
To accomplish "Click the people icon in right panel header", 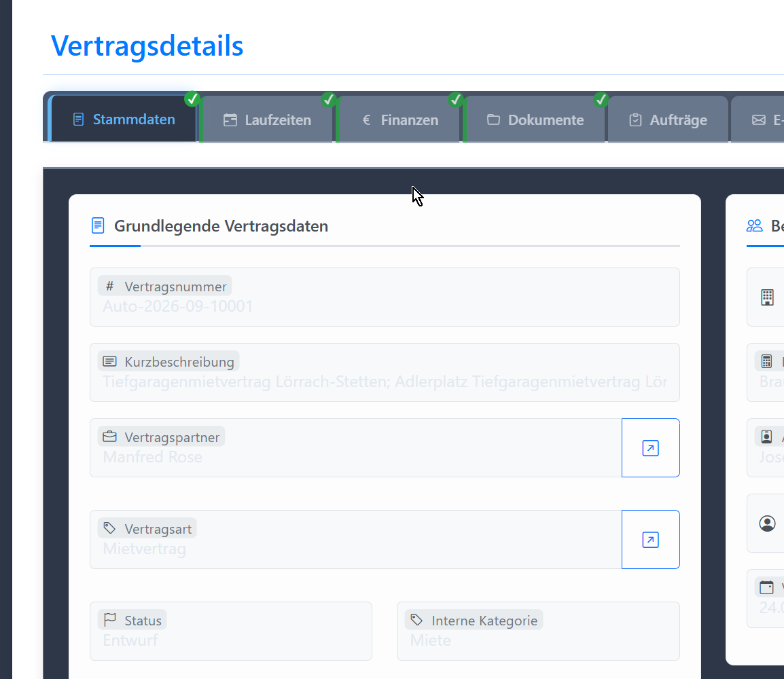I will pos(755,226).
